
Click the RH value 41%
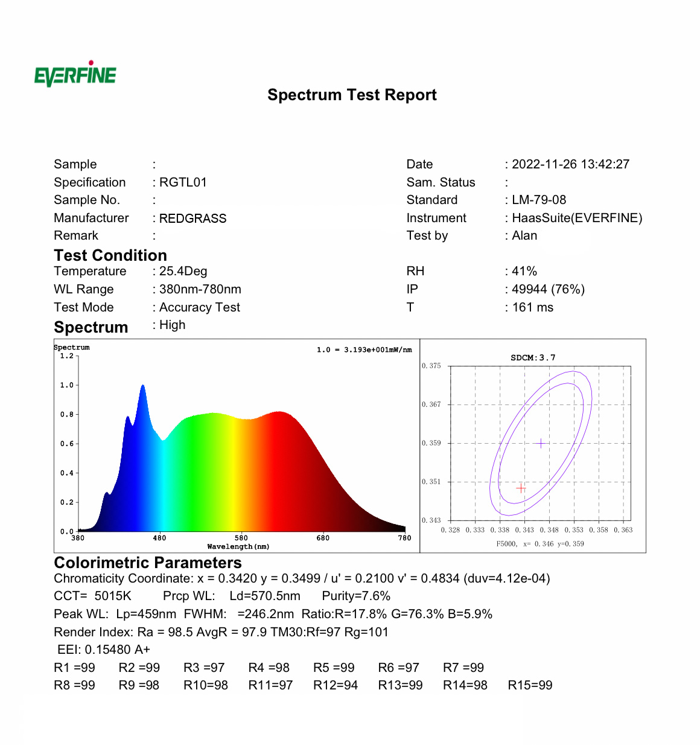pyautogui.click(x=524, y=271)
